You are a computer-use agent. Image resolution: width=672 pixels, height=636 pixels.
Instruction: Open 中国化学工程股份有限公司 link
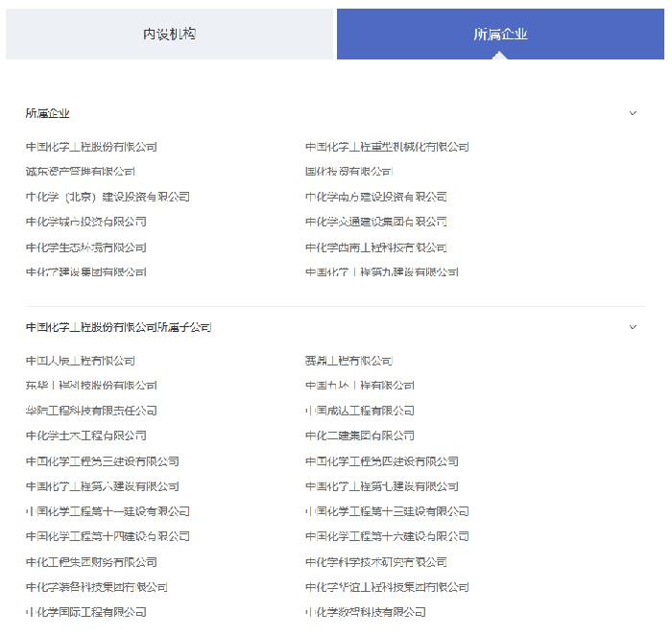(91, 147)
